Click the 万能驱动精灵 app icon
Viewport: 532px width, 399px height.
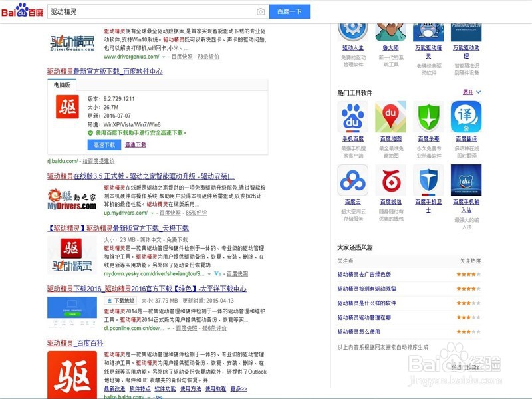[x=428, y=32]
